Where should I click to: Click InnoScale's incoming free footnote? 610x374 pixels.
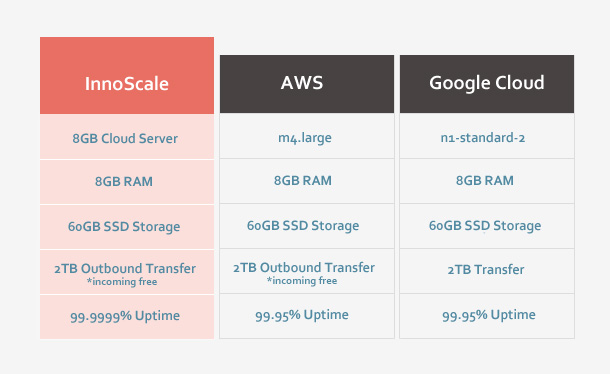122,282
